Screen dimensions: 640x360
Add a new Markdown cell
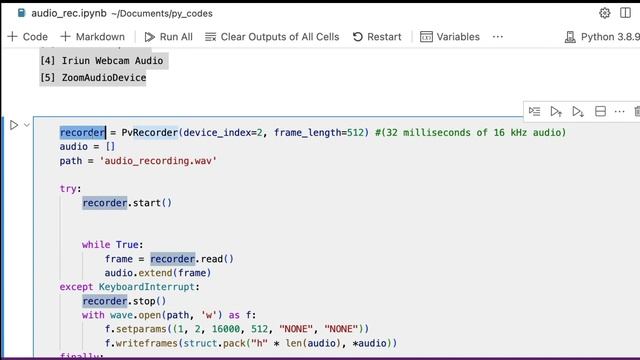pos(93,37)
